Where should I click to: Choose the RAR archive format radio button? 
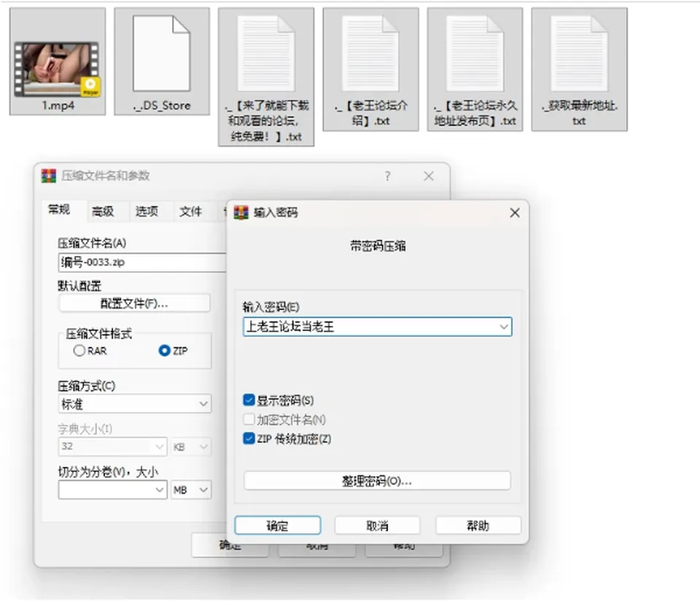[79, 351]
